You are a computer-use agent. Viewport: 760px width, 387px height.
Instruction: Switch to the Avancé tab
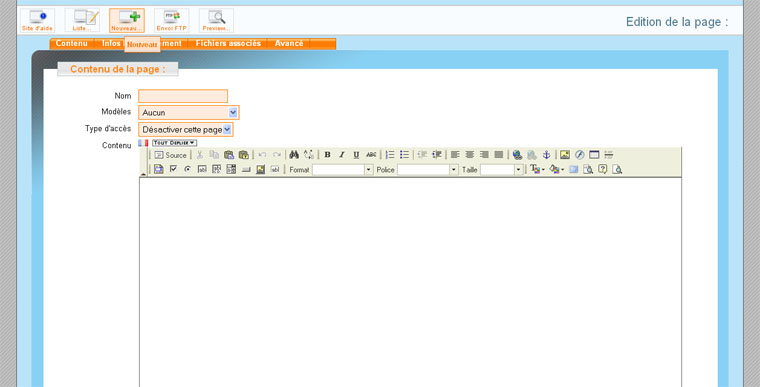click(x=289, y=43)
